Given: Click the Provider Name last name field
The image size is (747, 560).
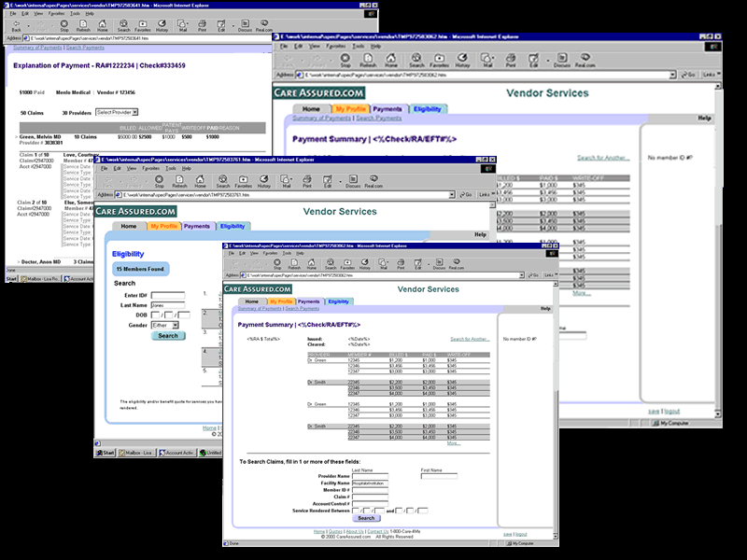Looking at the screenshot, I should point(370,476).
